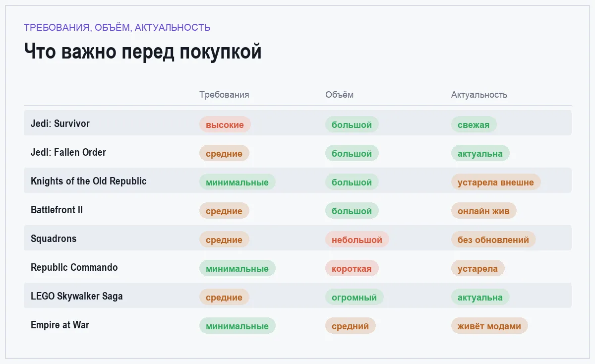This screenshot has width=595, height=364.
Task: Select the "Jedi: Fallen Order" row title
Action: pyautogui.click(x=68, y=152)
